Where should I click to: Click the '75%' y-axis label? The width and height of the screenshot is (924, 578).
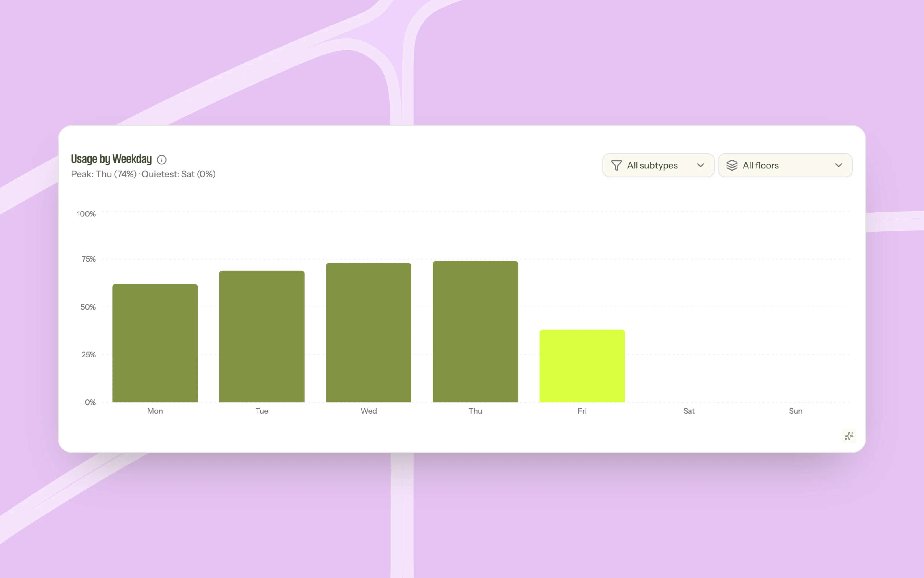pyautogui.click(x=89, y=259)
